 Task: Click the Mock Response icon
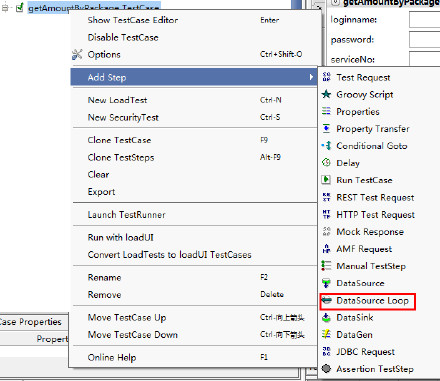coord(326,231)
